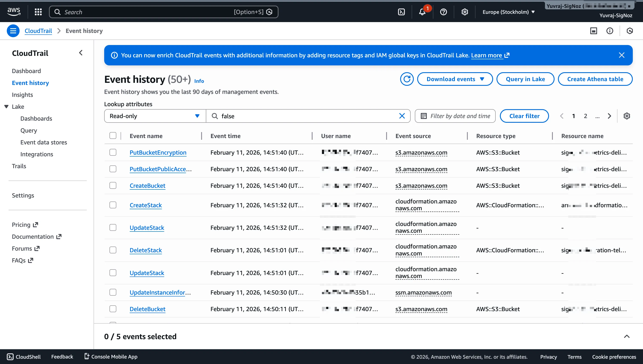Viewport: 643px width, 364px height.
Task: Expand the Download events dropdown
Action: (455, 79)
